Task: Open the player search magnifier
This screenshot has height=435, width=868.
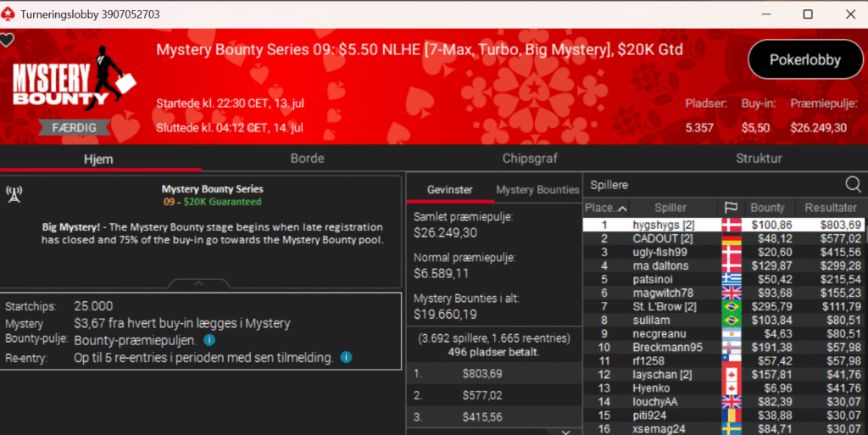Action: [853, 184]
